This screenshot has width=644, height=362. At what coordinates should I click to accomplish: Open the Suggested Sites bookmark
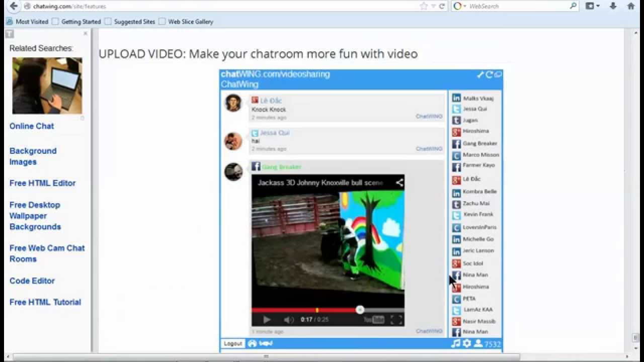[130, 22]
